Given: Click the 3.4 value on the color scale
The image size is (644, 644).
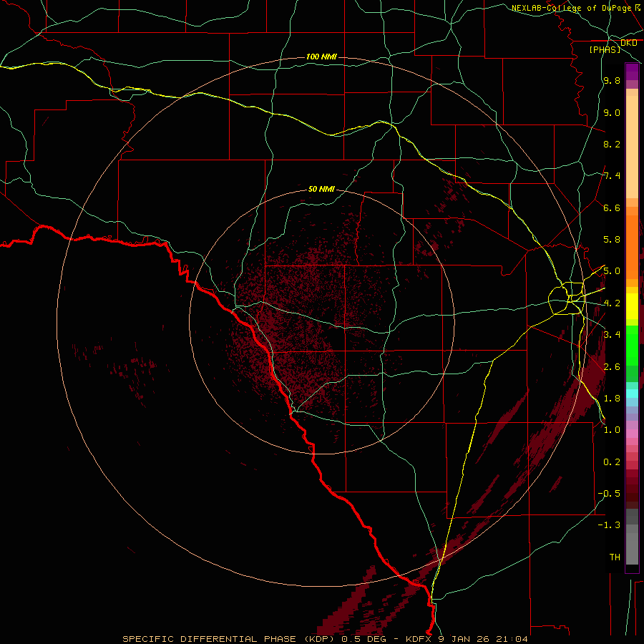Looking at the screenshot, I should [612, 335].
